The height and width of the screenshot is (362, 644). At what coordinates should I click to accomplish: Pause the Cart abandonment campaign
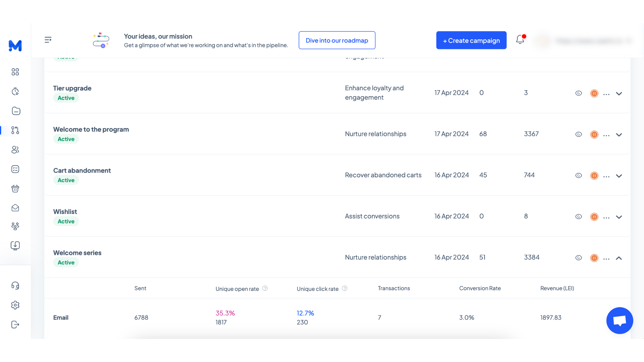click(x=594, y=176)
